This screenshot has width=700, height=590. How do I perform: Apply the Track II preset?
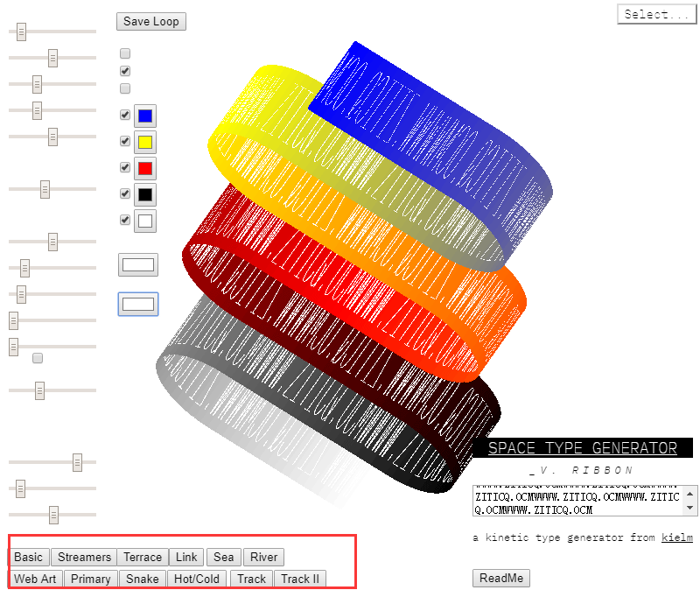[300, 579]
